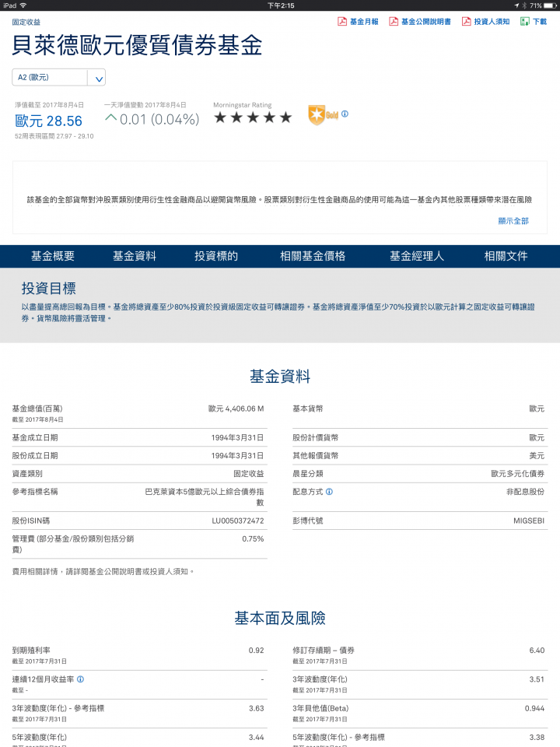Image resolution: width=560 pixels, height=747 pixels.
Task: Click the management fee value 0.75%
Action: pos(253,538)
